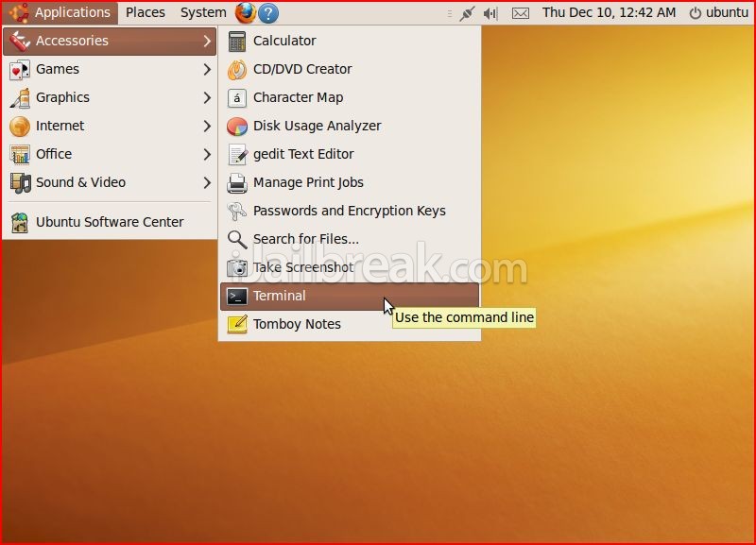This screenshot has width=756, height=545.
Task: Open the System menu
Action: coord(203,12)
